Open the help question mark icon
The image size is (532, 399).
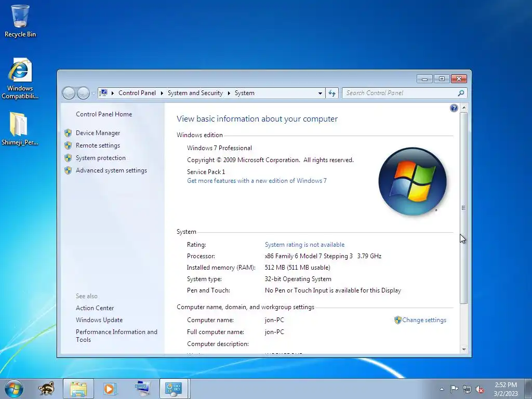(x=454, y=108)
